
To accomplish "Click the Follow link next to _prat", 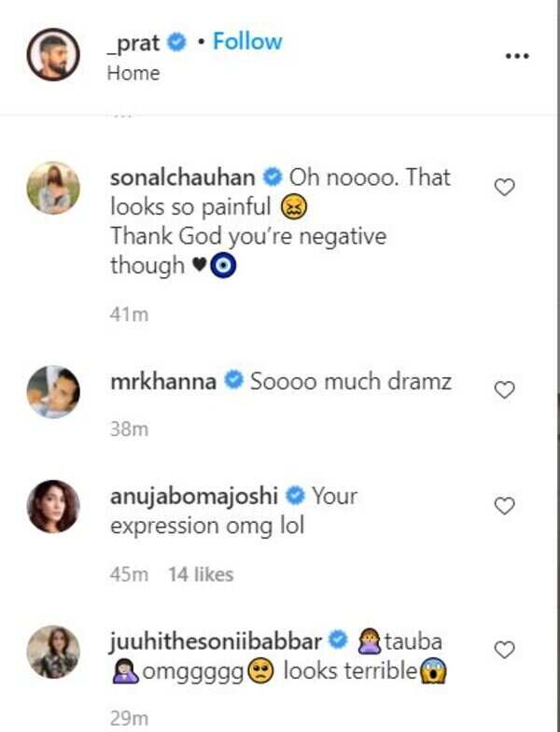I will [246, 42].
